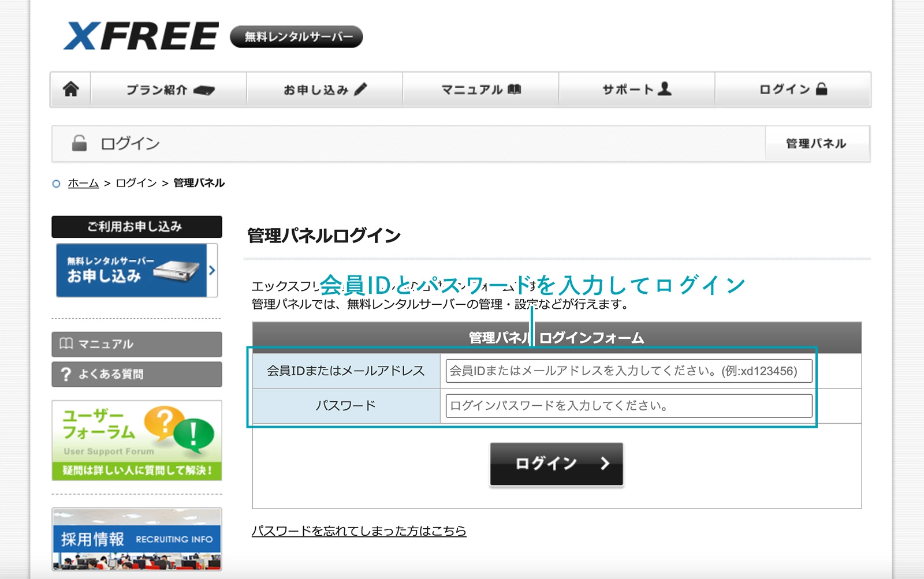Viewport: 924px width, 579px height.
Task: Focus the 会員IDまたはメールアドレス input field
Action: coord(629,371)
